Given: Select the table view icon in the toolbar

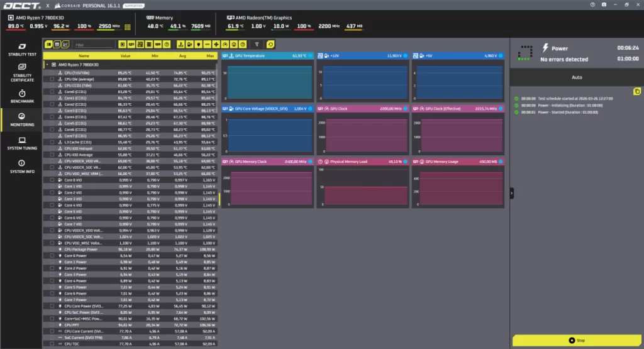Looking at the screenshot, I should [57, 45].
